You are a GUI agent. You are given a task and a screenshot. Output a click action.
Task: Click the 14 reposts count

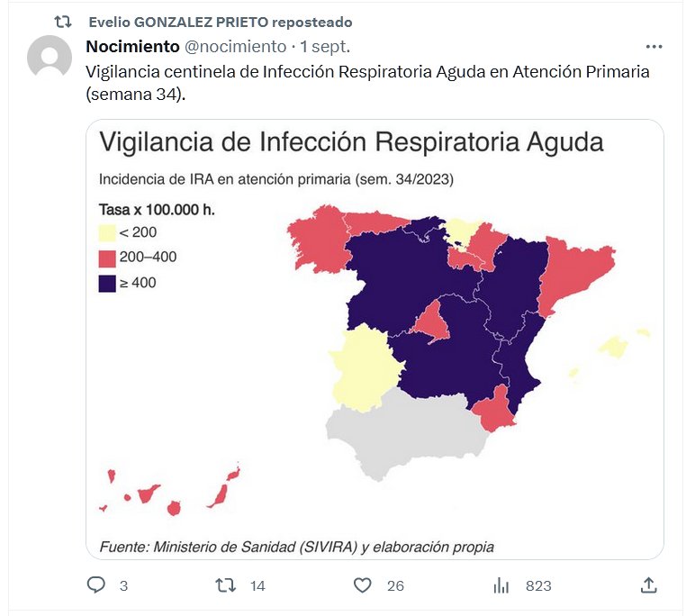click(257, 586)
